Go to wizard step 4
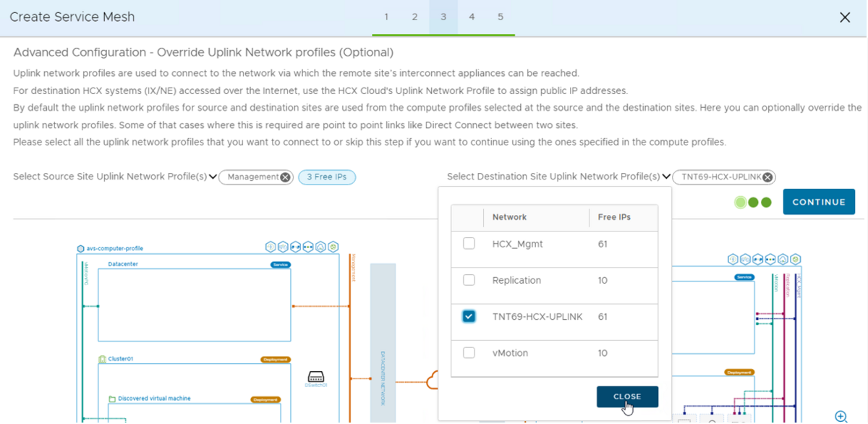 click(x=472, y=17)
